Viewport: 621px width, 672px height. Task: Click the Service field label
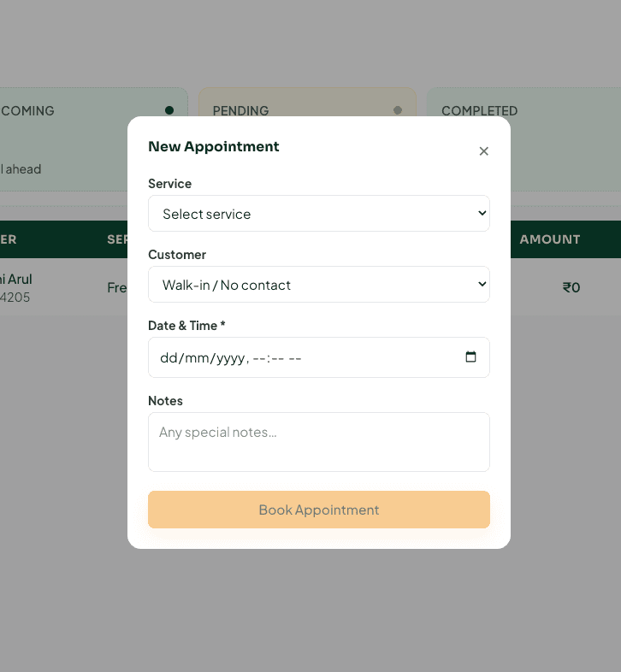point(170,184)
